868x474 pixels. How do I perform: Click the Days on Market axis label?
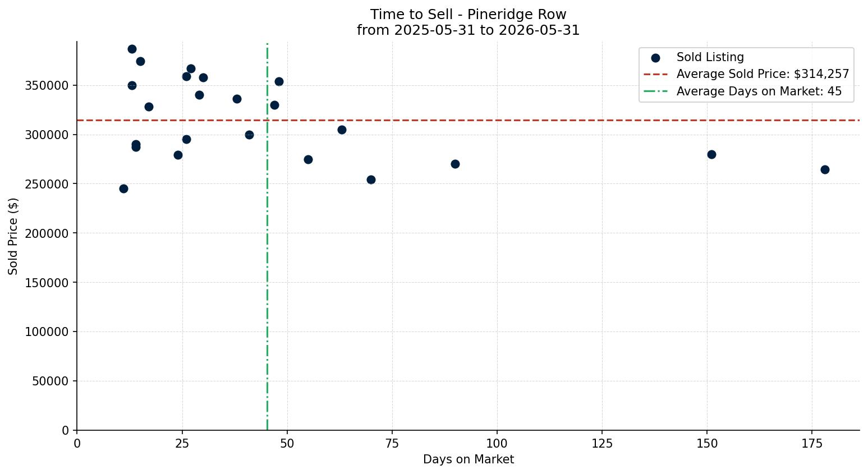pyautogui.click(x=469, y=459)
